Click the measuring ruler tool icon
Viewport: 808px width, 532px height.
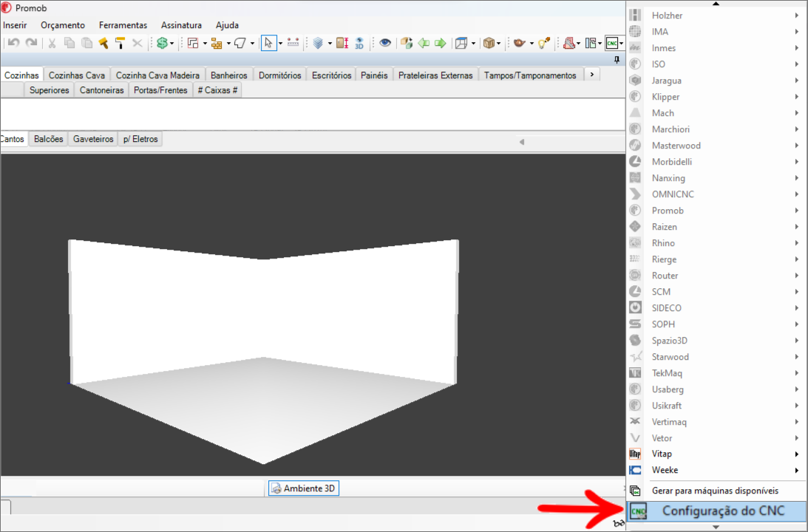[x=293, y=44]
